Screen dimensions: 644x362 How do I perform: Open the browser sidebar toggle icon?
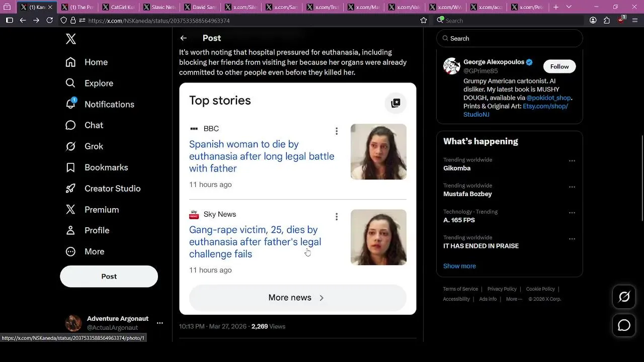(9, 20)
